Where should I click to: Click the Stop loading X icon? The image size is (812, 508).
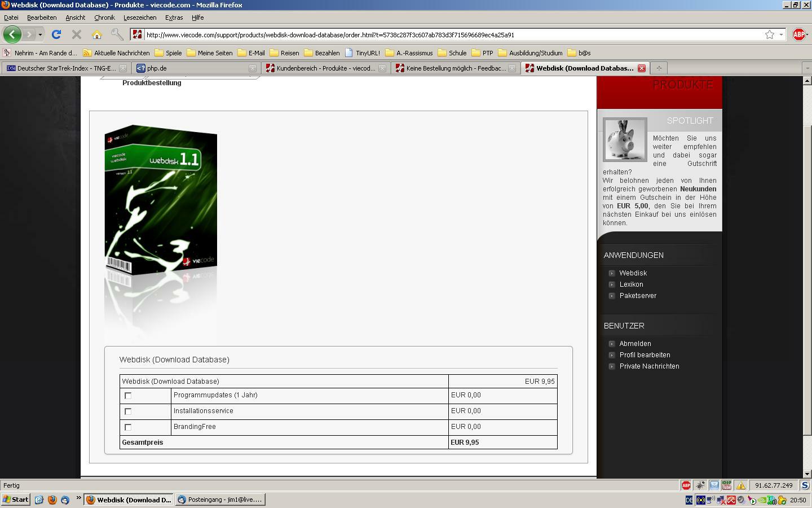coord(77,34)
